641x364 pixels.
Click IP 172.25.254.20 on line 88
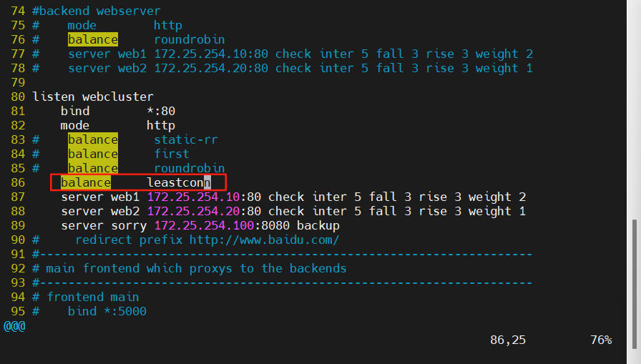point(193,211)
